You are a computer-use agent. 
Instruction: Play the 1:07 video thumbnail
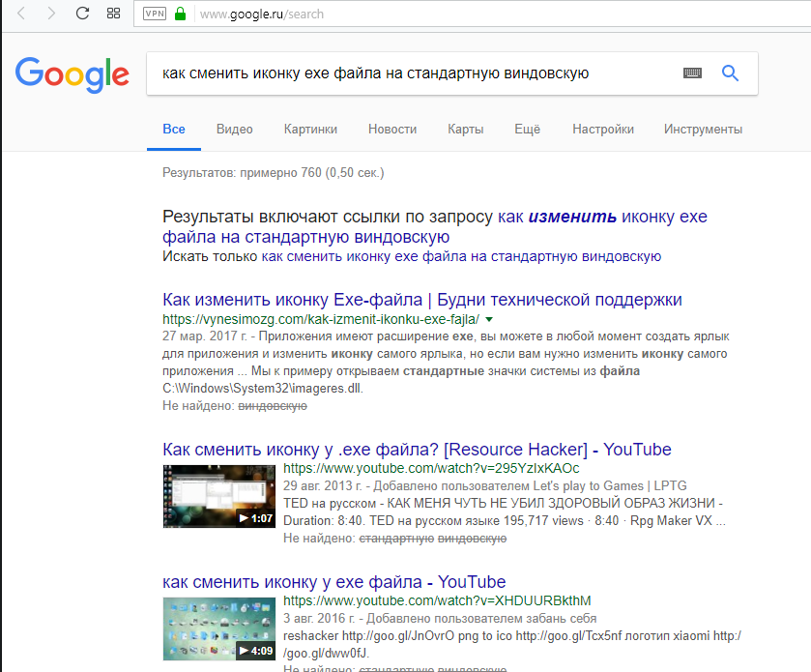point(219,496)
